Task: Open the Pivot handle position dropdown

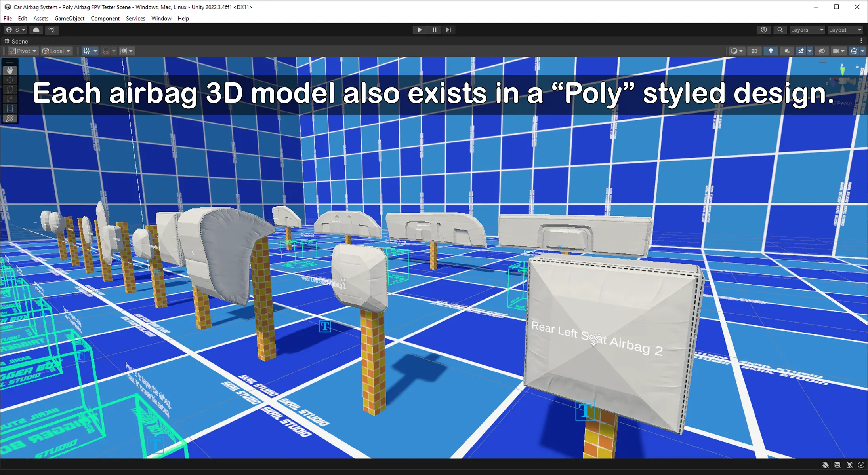Action: pos(23,51)
